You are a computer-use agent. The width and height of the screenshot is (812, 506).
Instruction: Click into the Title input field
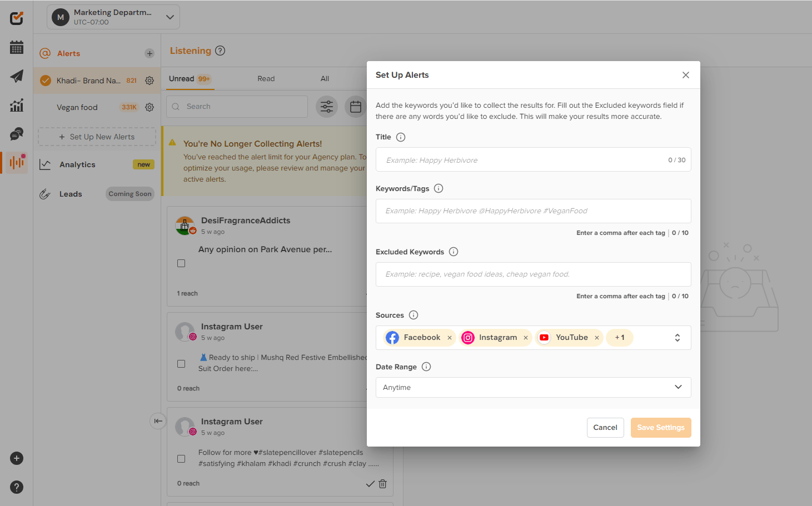[x=534, y=160]
